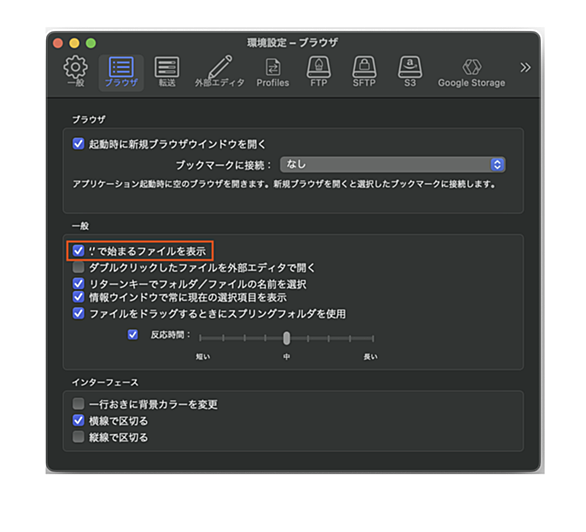Uncheck '.'で始まるファイルを表示 checkbox
586x532 pixels.
[x=78, y=250]
